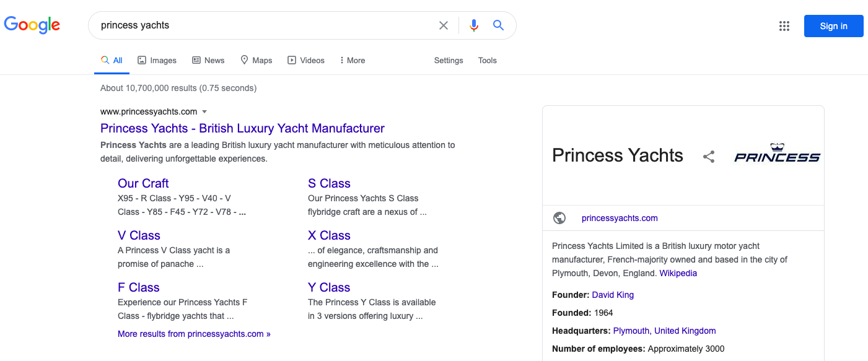
Task: Click the Google logo
Action: point(32,25)
